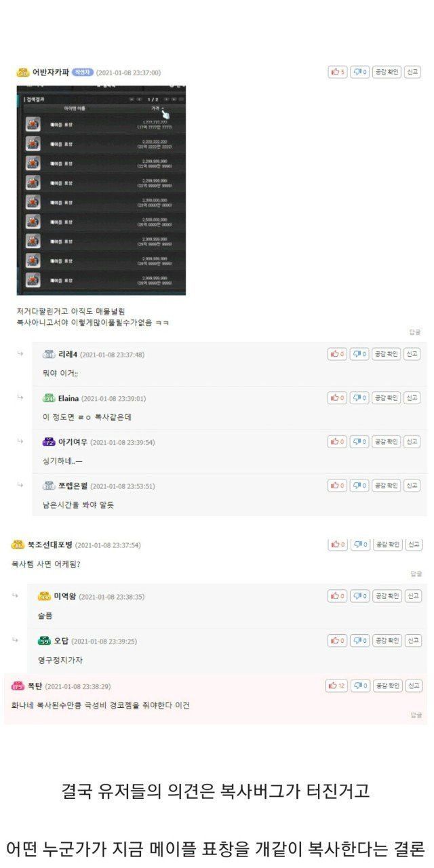Like 폭탄's comment with 12 likes

point(336,686)
